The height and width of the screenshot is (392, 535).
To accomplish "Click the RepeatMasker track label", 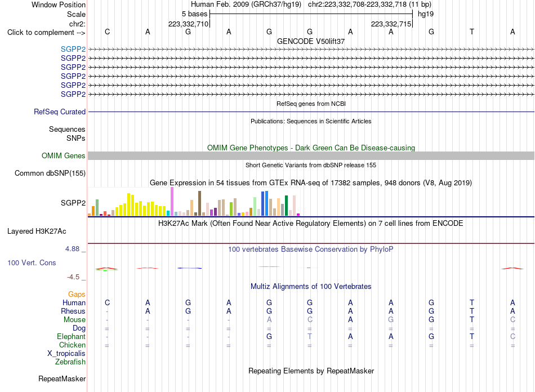I will [x=62, y=378].
